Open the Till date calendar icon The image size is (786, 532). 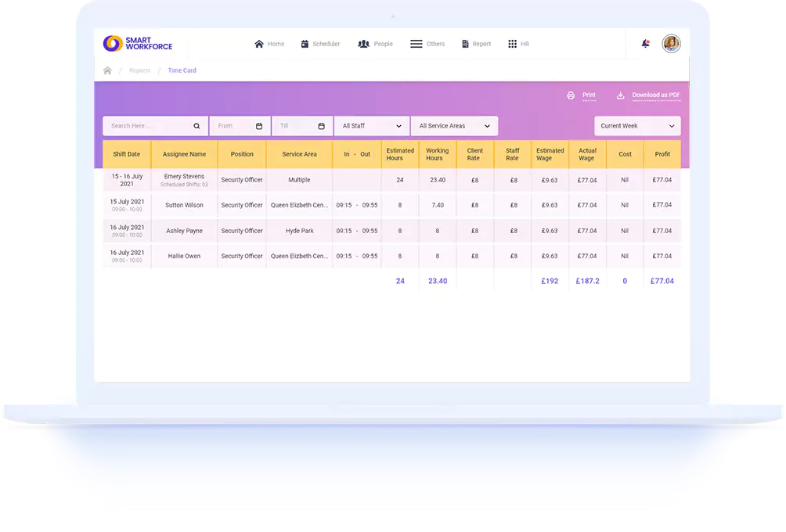[x=321, y=126]
